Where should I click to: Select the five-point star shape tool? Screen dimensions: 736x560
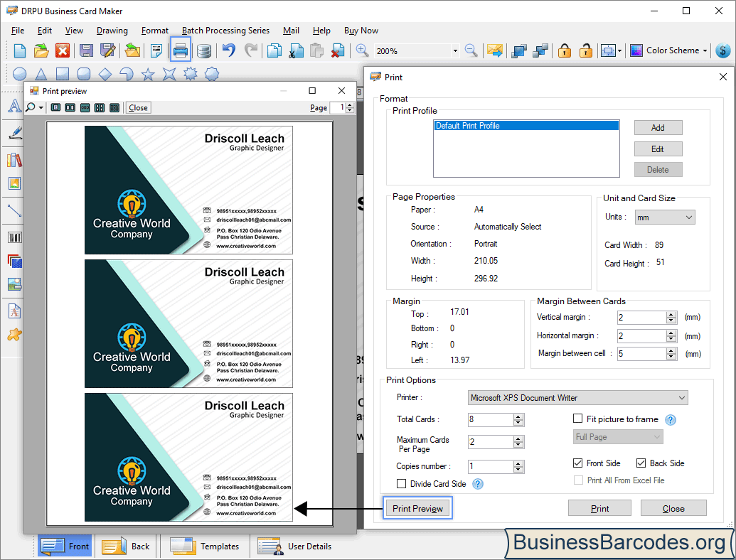point(148,74)
